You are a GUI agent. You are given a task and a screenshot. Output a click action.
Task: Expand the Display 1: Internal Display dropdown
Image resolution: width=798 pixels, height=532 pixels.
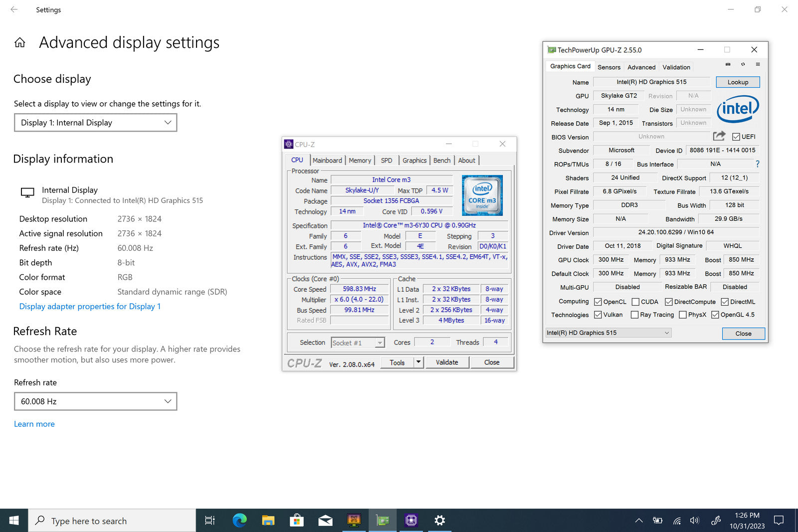(x=96, y=123)
